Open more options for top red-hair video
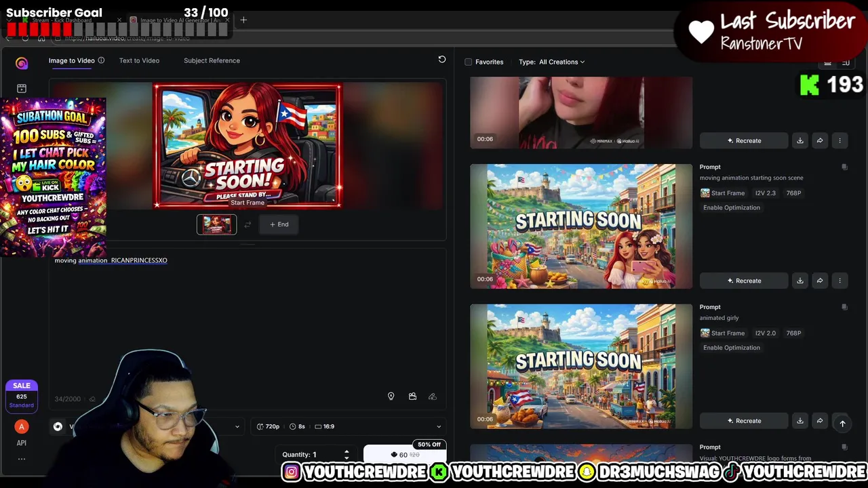The image size is (868, 488). (x=840, y=140)
